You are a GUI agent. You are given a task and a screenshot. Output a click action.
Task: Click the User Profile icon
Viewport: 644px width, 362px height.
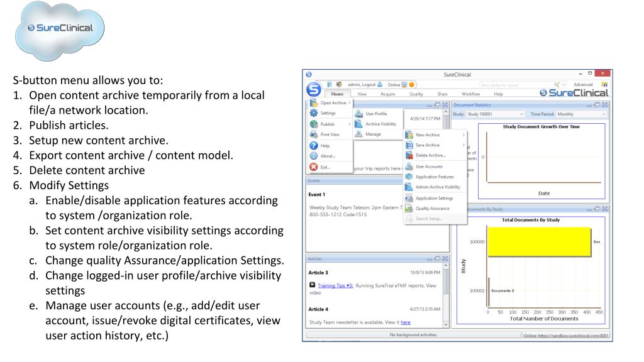(358, 114)
